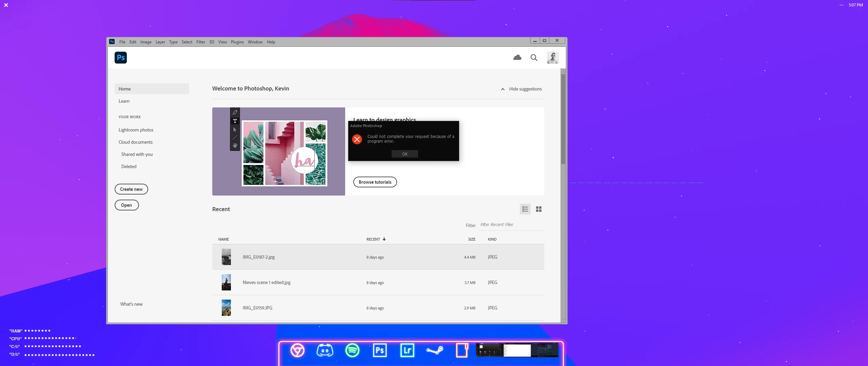Collapse suggestions with Hide suggestions chevron
Viewport: 868px width, 366px height.
pyautogui.click(x=503, y=89)
